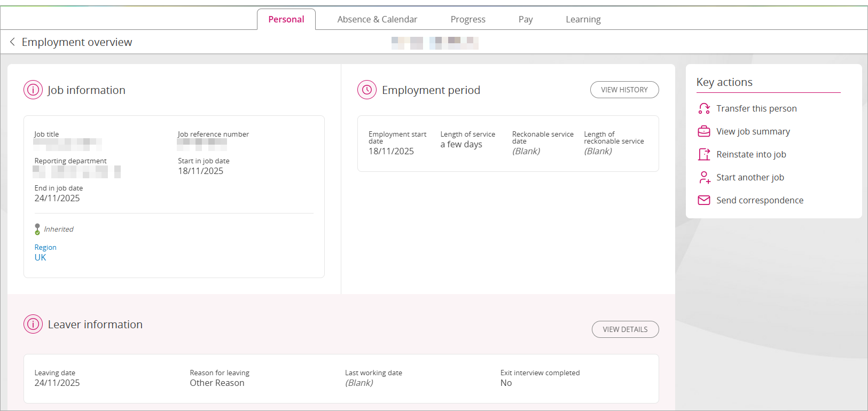Click the Reinstate into job door icon
868x411 pixels.
click(x=704, y=154)
